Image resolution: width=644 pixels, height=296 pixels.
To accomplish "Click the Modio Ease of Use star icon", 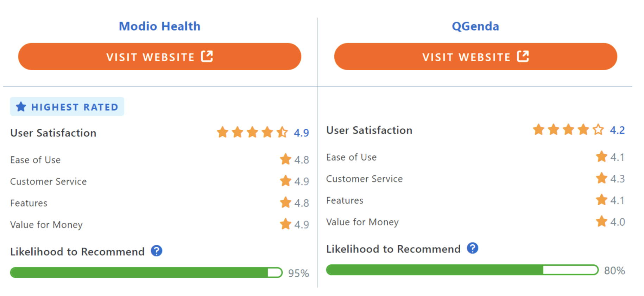I will pos(285,159).
